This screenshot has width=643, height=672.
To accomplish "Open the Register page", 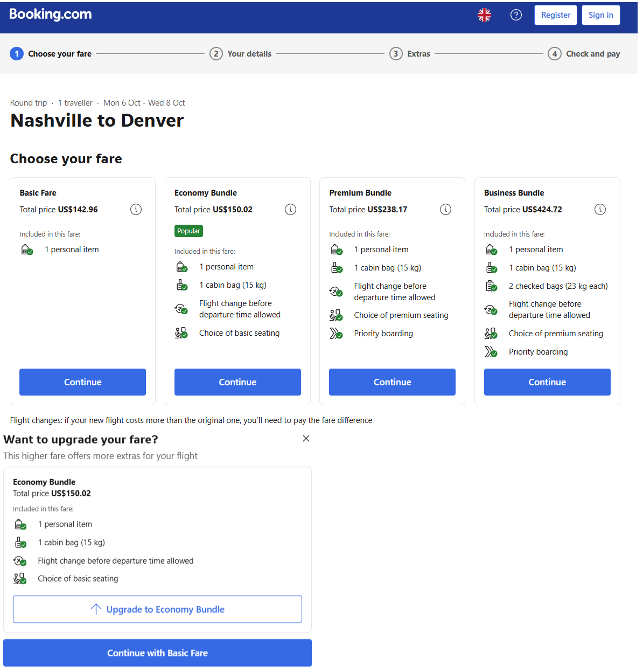I will (x=555, y=15).
